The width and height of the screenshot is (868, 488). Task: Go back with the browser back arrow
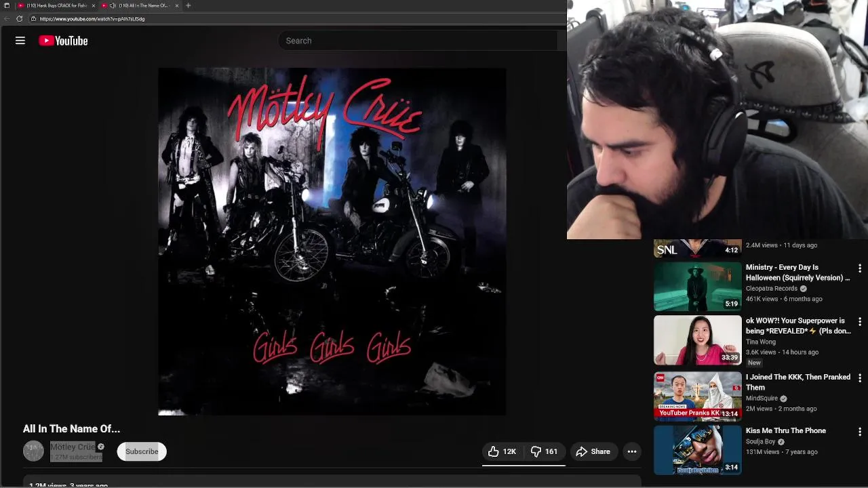pyautogui.click(x=7, y=19)
